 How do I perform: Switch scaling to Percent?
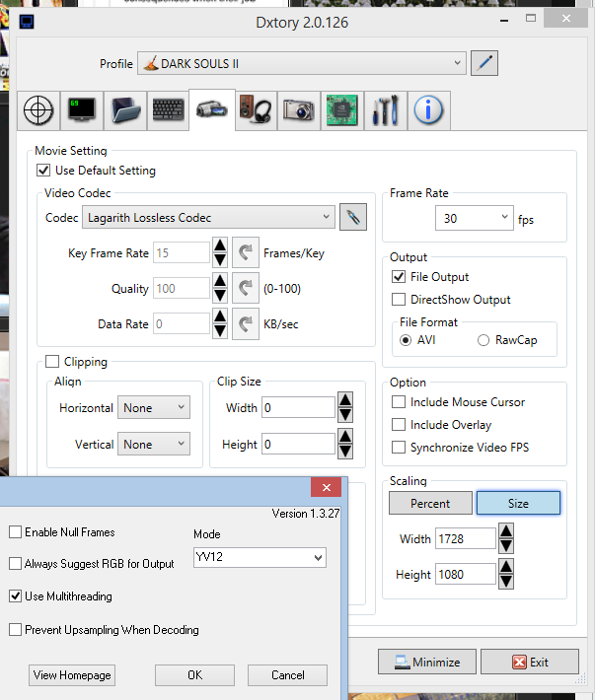430,503
